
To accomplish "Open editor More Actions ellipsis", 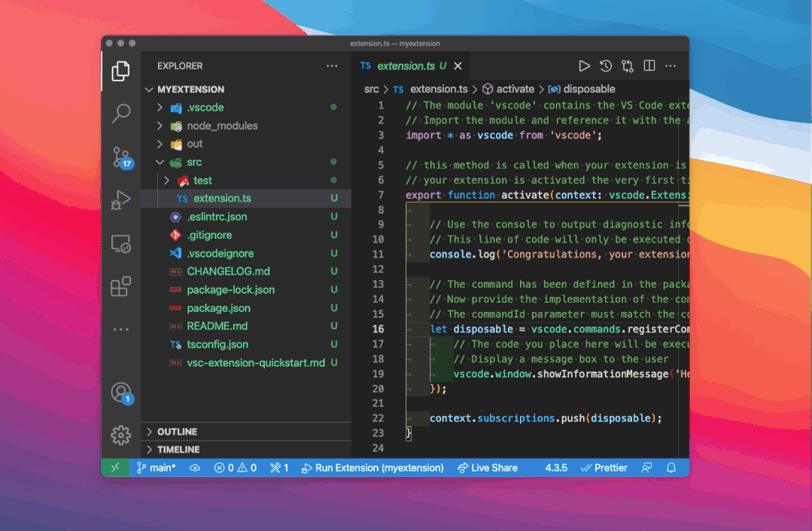I will pyautogui.click(x=671, y=66).
